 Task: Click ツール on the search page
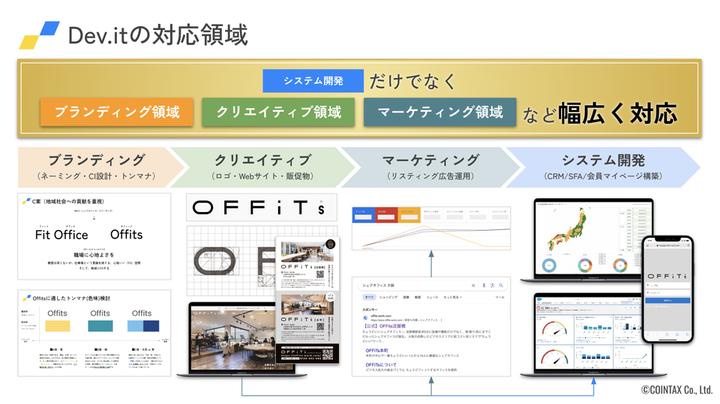(500, 297)
